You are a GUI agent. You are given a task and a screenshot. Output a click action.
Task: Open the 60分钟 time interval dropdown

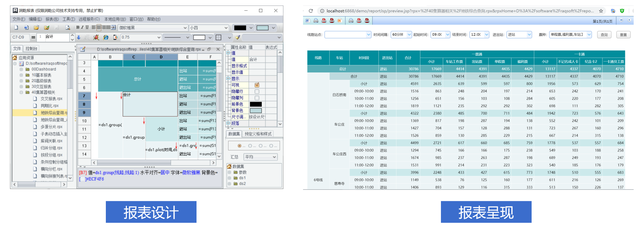click(409, 34)
